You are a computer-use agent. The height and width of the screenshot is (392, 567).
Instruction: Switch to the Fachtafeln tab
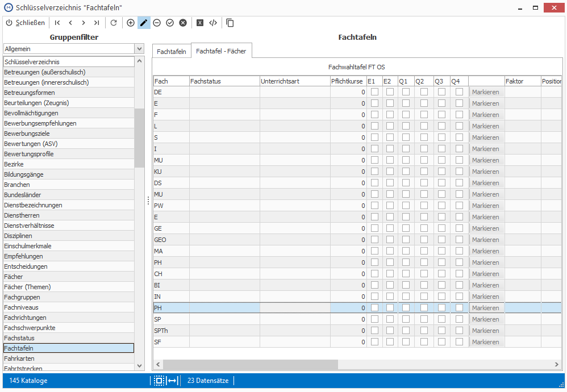[x=172, y=52]
